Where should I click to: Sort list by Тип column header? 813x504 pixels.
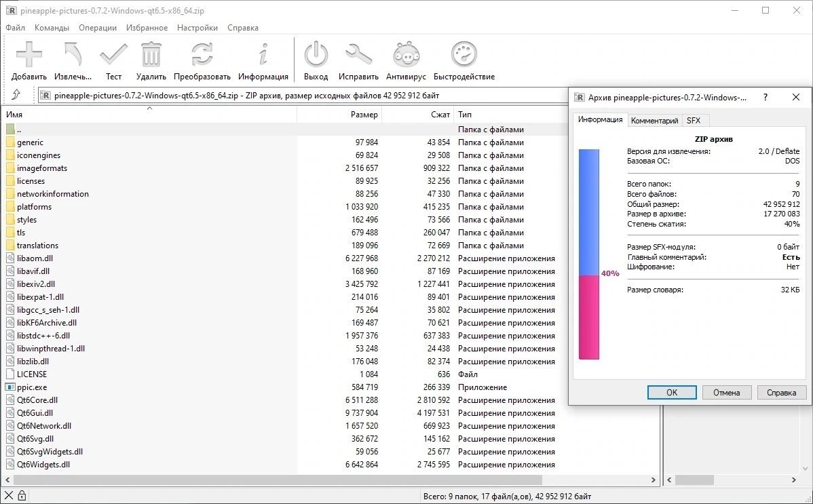point(511,114)
